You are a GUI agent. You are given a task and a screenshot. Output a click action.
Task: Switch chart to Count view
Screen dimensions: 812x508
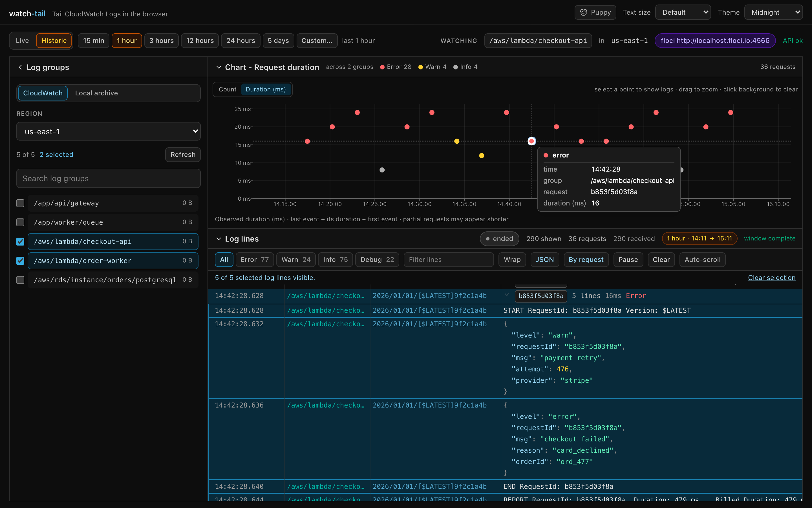tap(228, 89)
